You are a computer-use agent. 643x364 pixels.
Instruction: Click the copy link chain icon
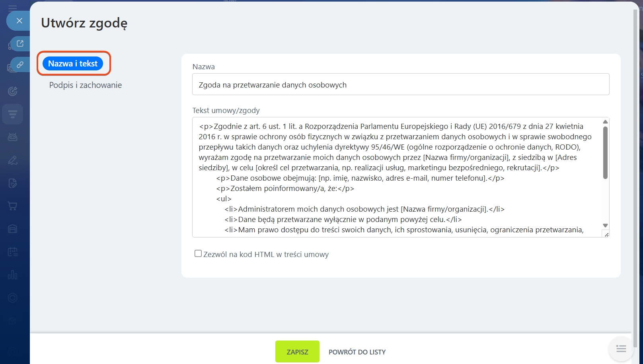pos(20,64)
